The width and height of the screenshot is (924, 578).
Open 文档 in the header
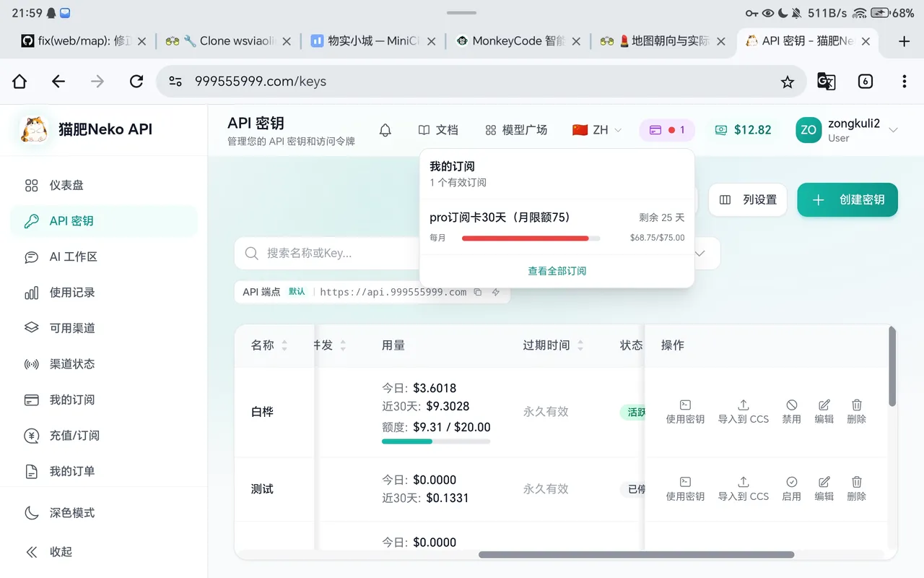(438, 130)
